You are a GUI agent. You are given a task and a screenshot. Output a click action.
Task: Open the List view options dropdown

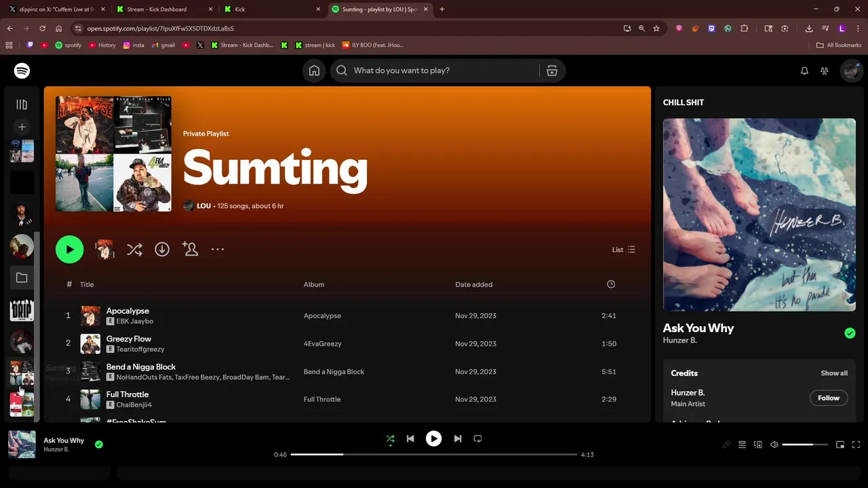623,249
